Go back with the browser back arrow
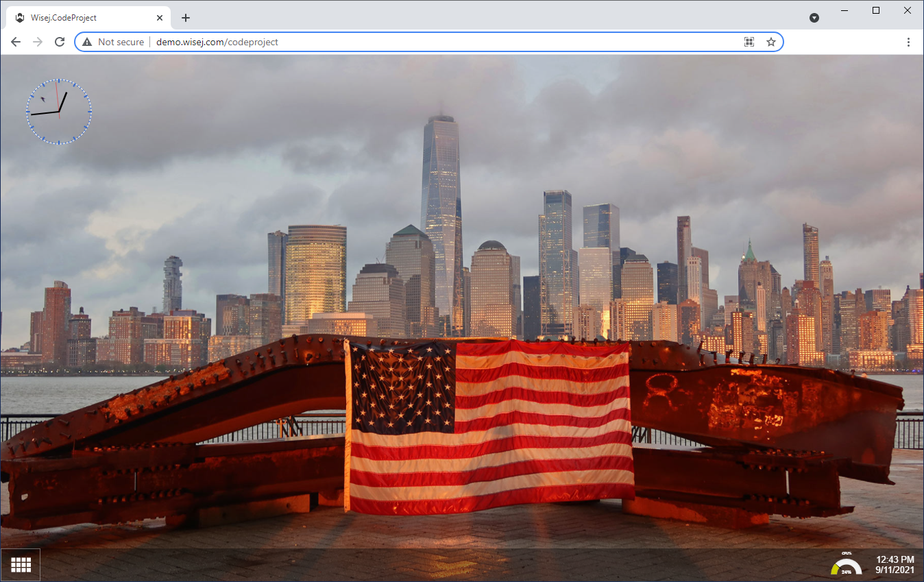The image size is (924, 582). pyautogui.click(x=16, y=42)
